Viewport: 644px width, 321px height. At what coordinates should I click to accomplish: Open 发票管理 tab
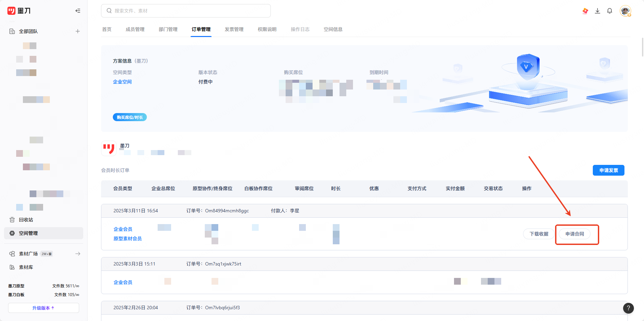coord(234,29)
